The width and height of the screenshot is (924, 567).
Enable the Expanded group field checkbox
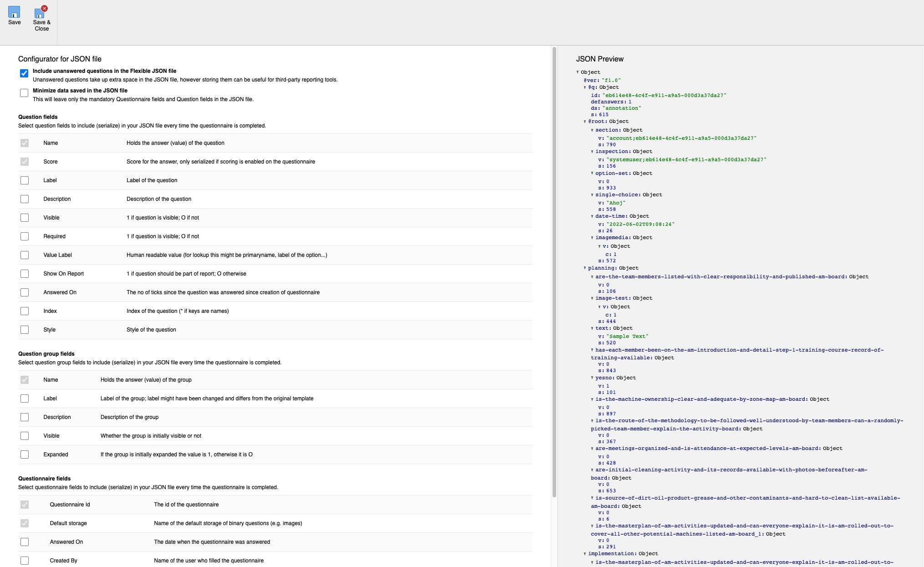point(25,455)
